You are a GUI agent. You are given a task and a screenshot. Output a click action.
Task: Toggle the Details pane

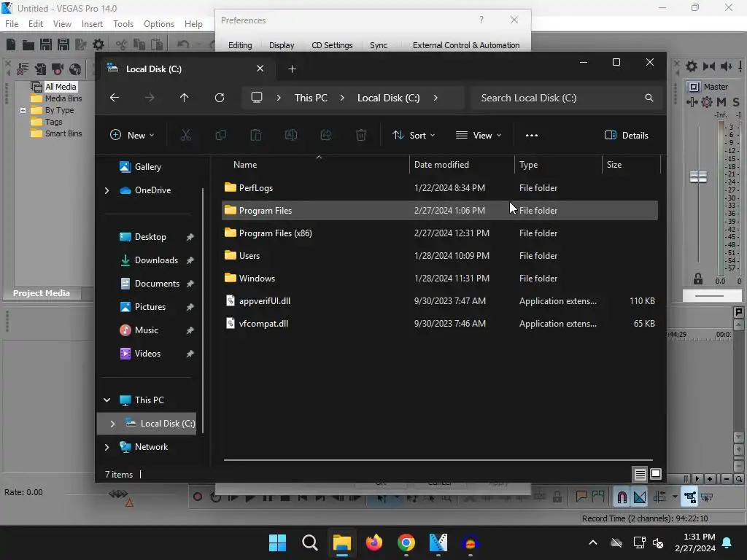[627, 135]
